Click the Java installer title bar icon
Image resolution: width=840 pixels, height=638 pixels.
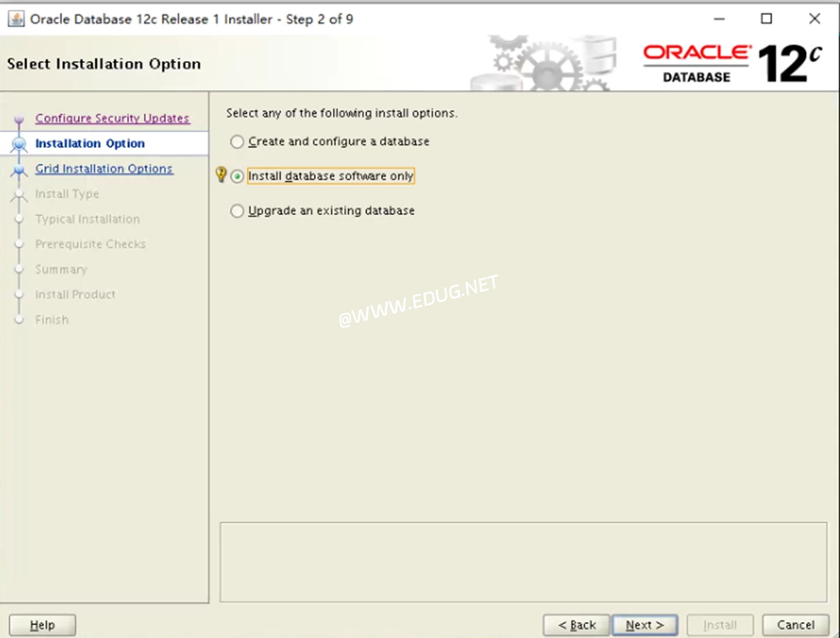[x=16, y=19]
